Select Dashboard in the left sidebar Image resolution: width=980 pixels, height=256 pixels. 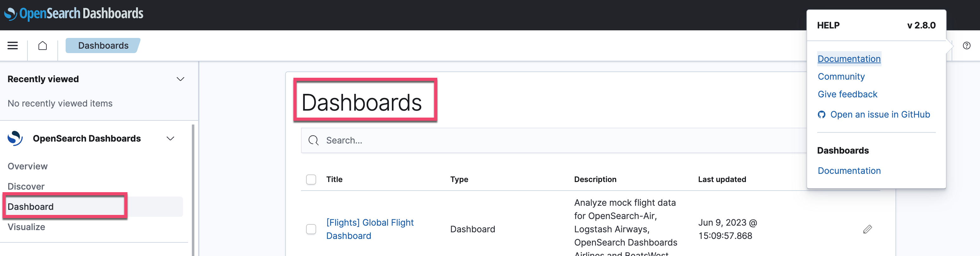[x=30, y=206]
